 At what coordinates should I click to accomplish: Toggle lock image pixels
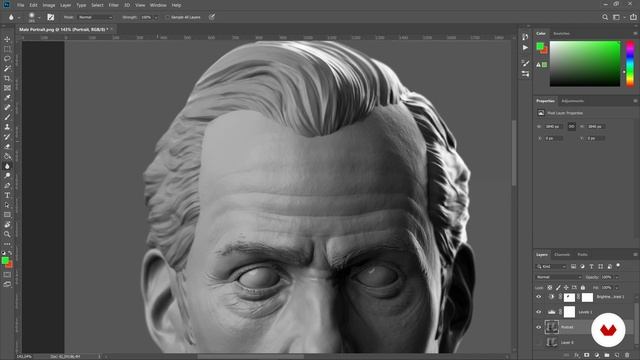[x=558, y=288]
